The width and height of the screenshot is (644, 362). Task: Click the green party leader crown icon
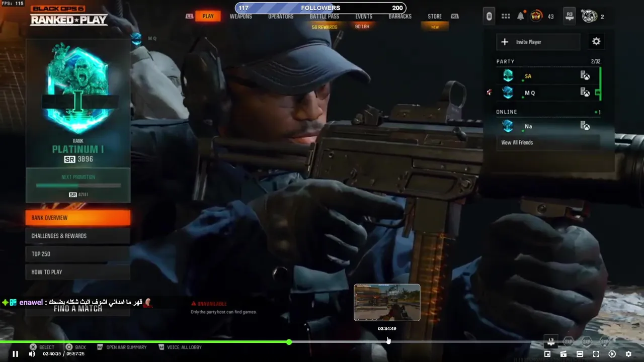598,93
